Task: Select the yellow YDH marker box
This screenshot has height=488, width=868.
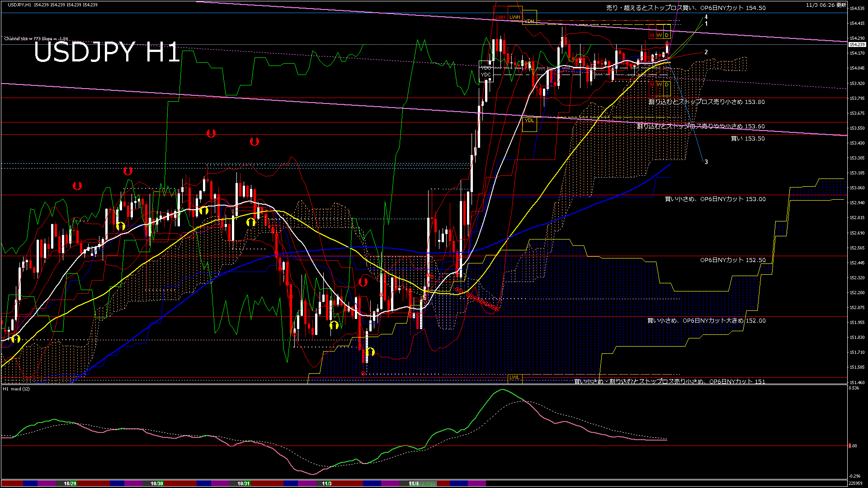Action: (529, 21)
